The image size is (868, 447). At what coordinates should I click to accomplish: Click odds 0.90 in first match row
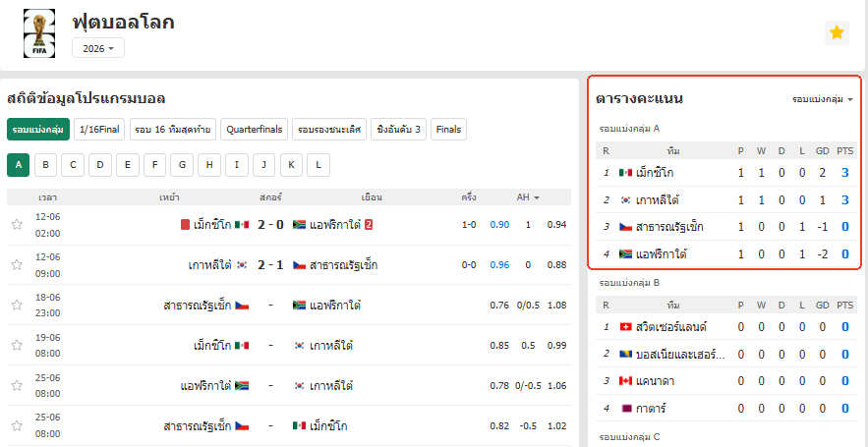[499, 225]
